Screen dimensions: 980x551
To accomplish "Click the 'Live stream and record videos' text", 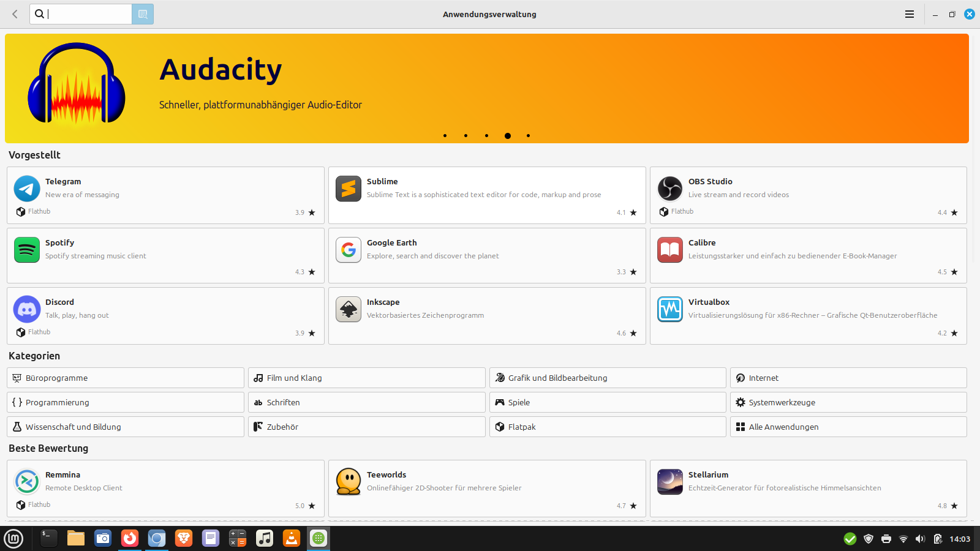I will [x=739, y=195].
